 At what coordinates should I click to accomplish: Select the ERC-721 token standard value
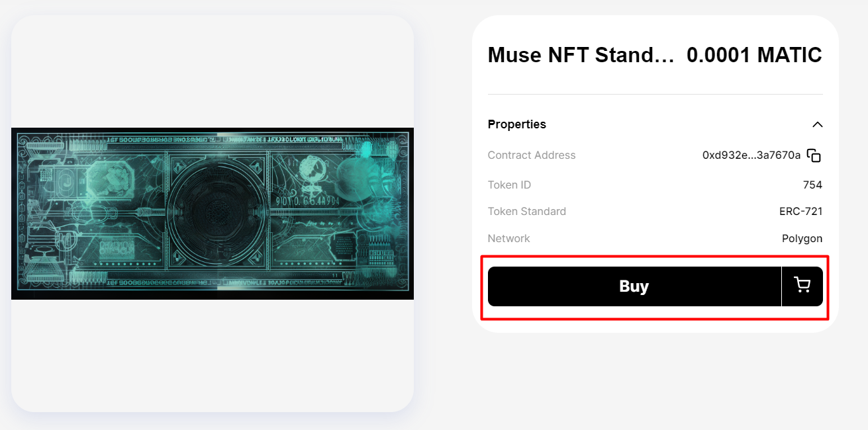[x=800, y=212]
